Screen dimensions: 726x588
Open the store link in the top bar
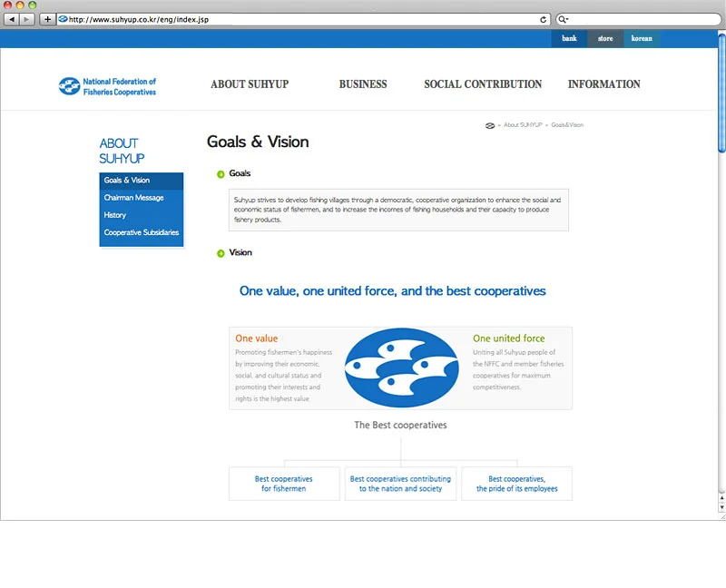tap(605, 38)
